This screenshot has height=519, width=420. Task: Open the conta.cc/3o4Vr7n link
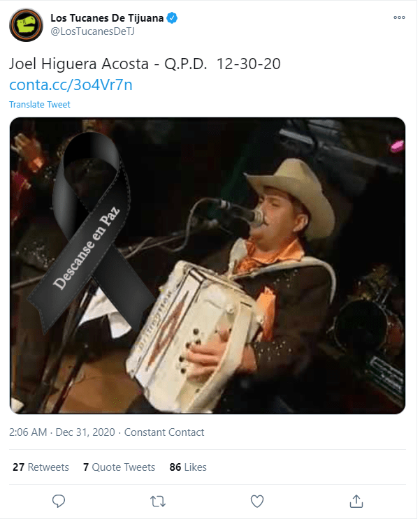pyautogui.click(x=71, y=85)
